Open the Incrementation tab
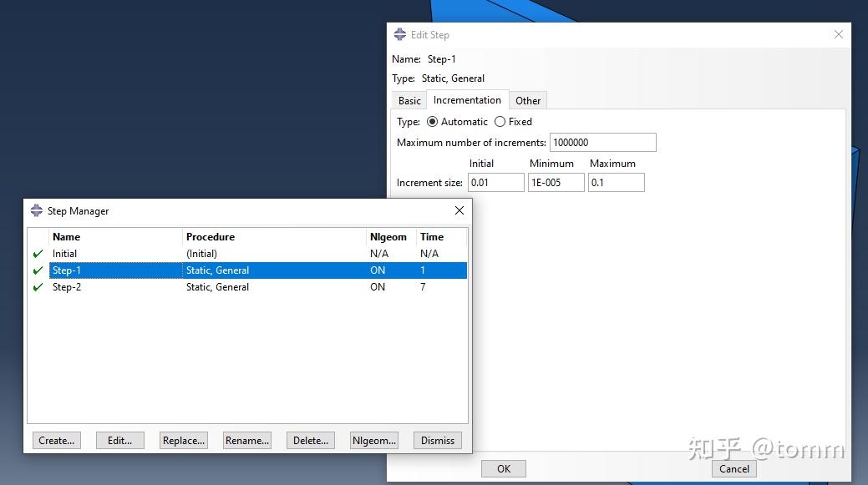 (x=467, y=99)
